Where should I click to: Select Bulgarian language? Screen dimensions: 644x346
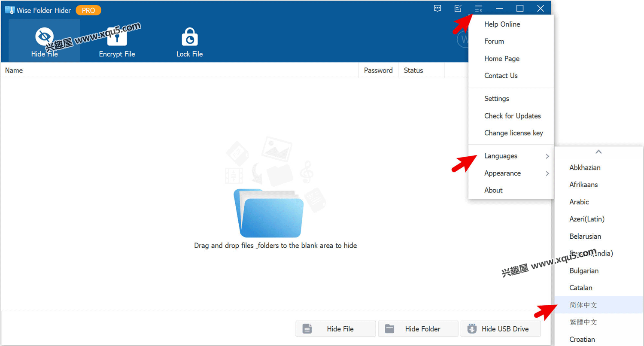pos(599,270)
